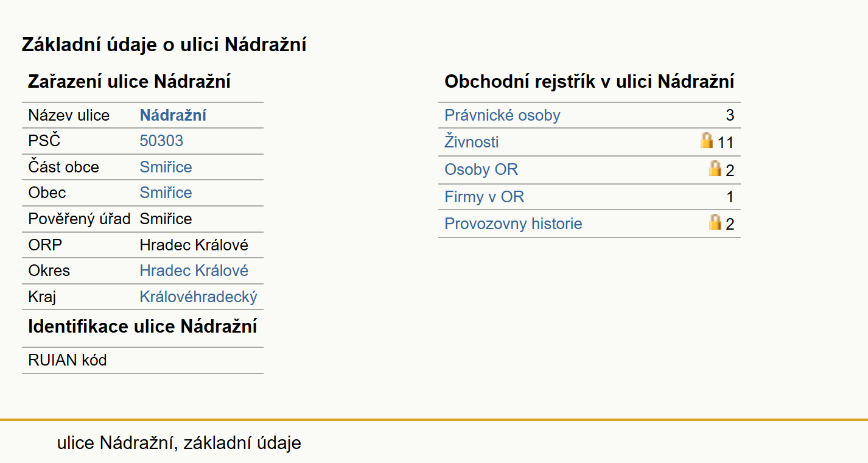Open the bold Nádražní street name link
868x463 pixels.
tap(173, 115)
